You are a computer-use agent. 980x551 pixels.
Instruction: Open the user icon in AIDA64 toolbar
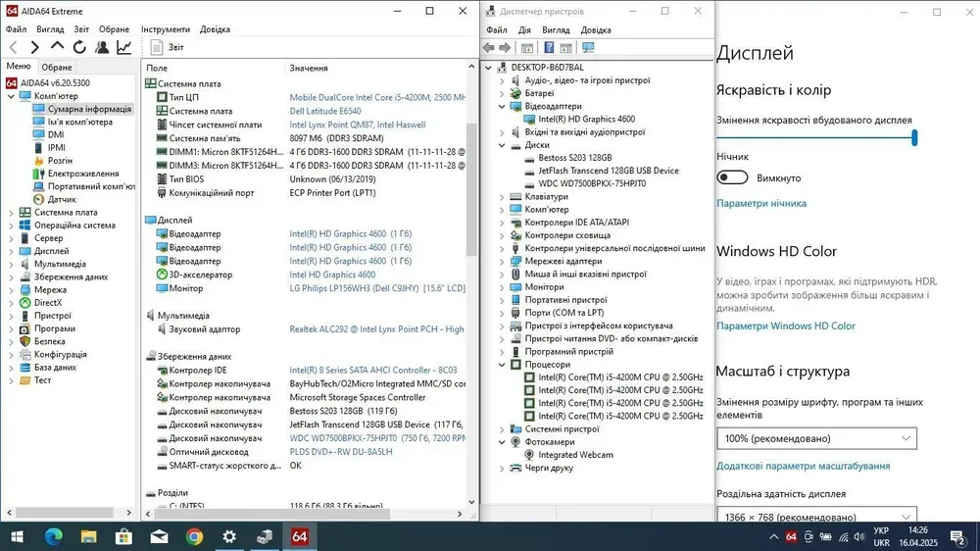102,47
